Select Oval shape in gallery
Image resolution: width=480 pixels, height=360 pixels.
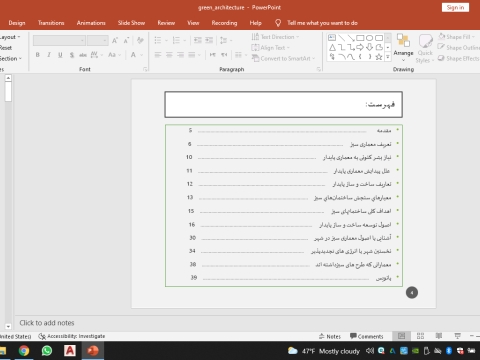point(369,38)
